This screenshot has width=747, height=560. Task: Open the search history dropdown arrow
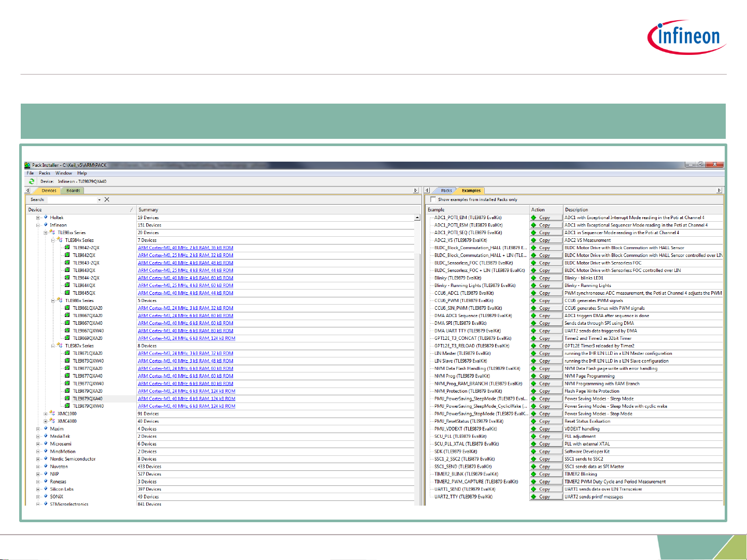pyautogui.click(x=99, y=199)
